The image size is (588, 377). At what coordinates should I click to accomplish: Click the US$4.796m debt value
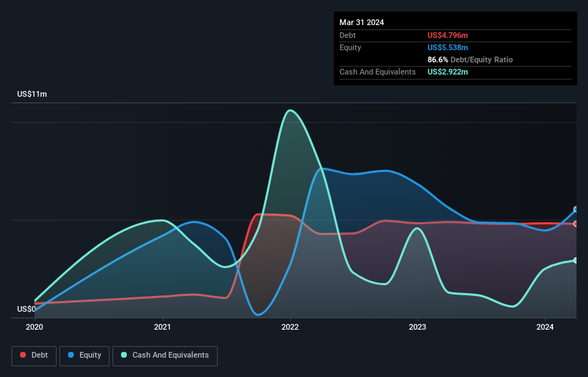coord(448,35)
